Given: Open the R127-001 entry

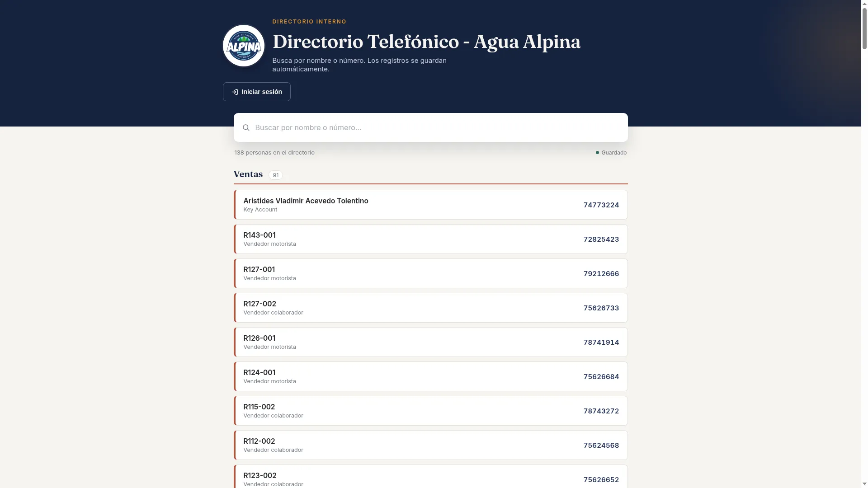Looking at the screenshot, I should point(430,273).
